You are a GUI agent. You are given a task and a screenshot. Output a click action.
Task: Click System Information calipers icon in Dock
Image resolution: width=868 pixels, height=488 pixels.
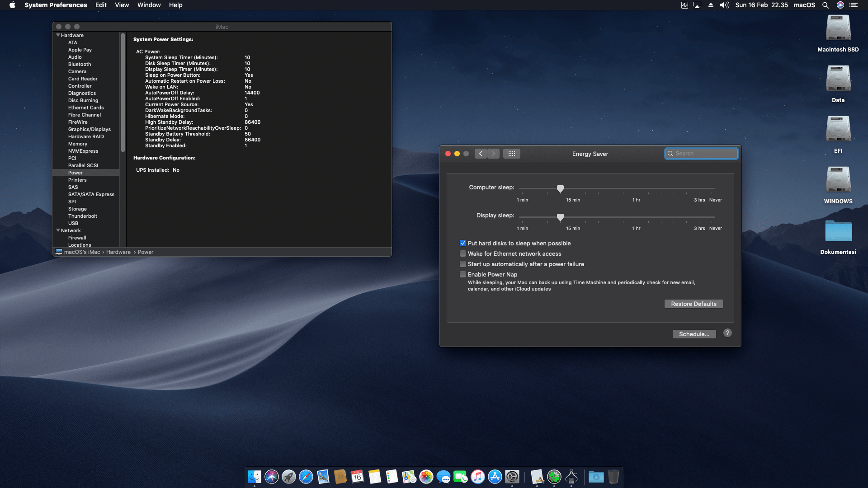click(x=571, y=477)
